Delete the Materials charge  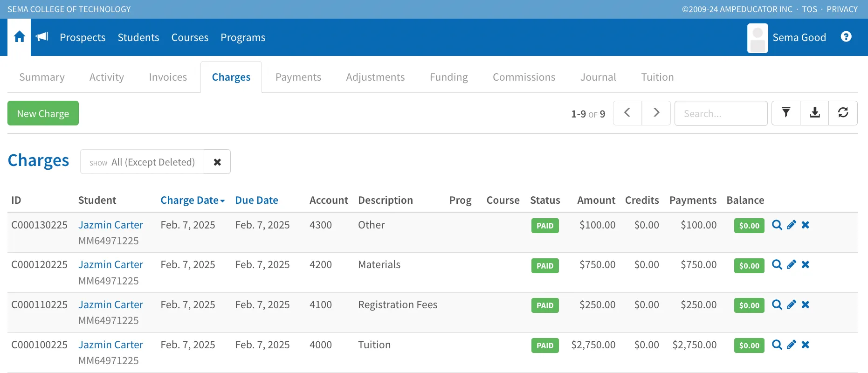(x=806, y=265)
